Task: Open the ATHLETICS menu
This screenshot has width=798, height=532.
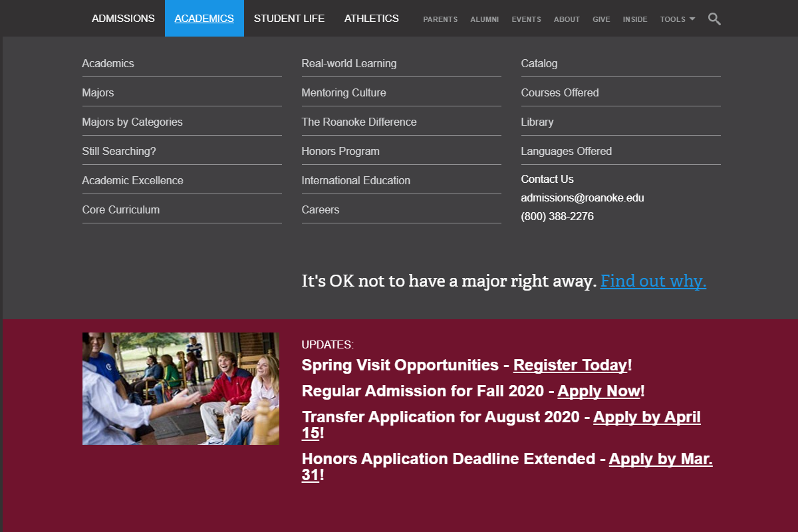Action: (x=371, y=18)
